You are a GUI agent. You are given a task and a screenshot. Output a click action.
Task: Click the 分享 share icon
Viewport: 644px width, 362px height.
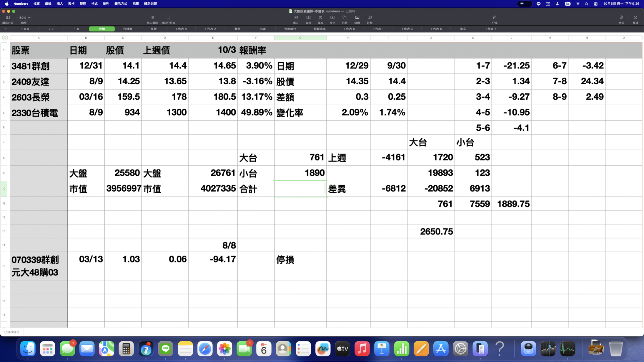click(495, 18)
